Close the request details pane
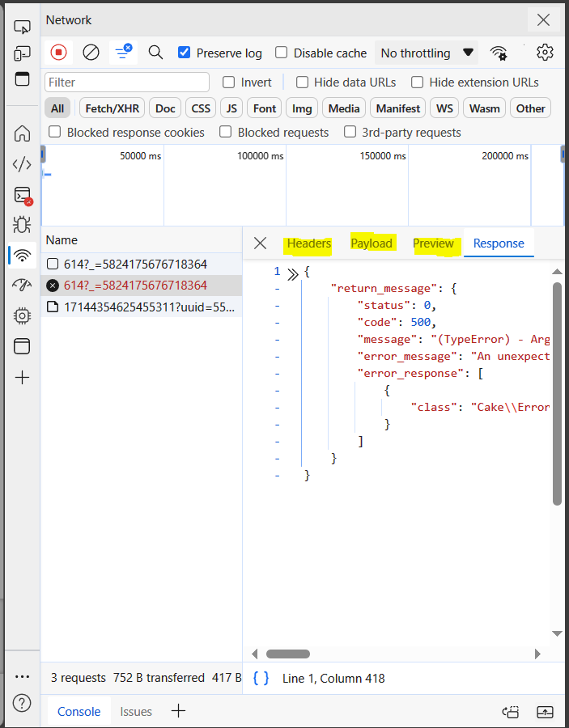This screenshot has width=569, height=728. (x=260, y=243)
